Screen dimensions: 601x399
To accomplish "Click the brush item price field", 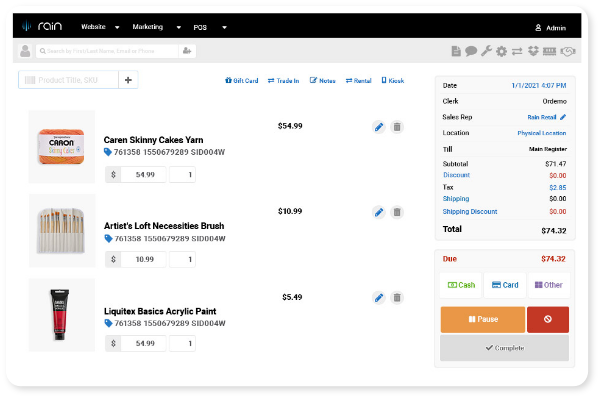I will (144, 259).
